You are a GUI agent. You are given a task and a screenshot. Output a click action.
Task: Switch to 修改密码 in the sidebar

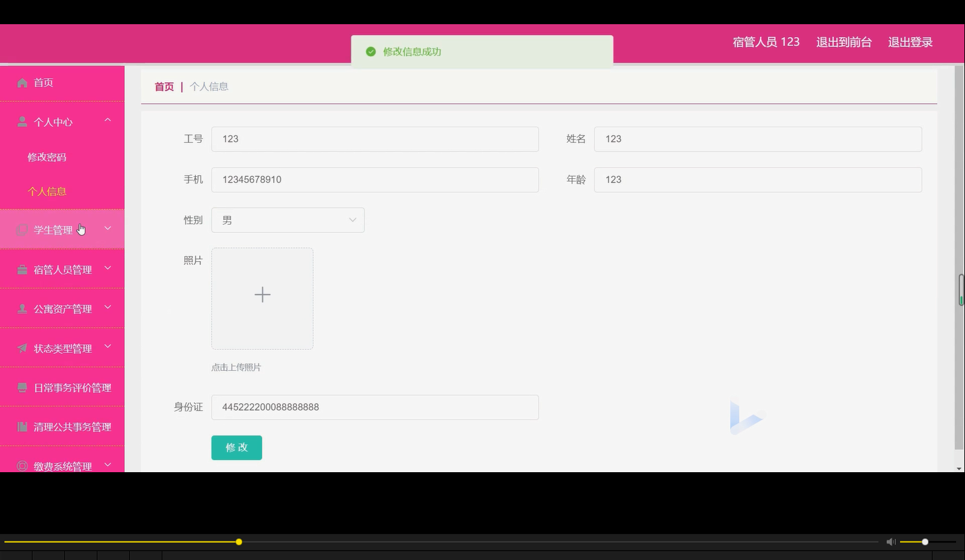[47, 157]
